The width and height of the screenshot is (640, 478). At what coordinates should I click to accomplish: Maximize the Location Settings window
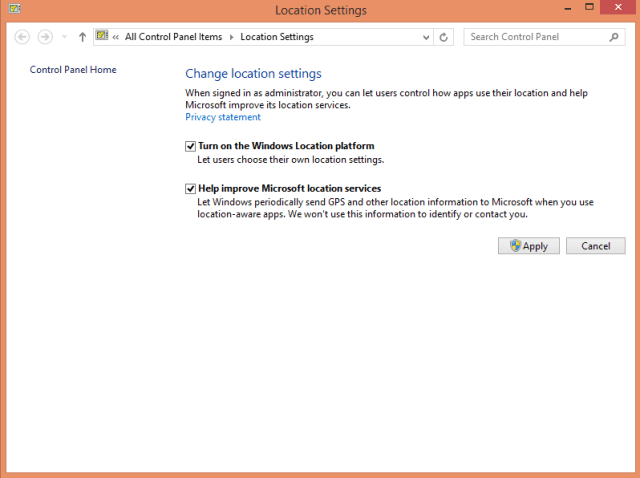point(589,7)
